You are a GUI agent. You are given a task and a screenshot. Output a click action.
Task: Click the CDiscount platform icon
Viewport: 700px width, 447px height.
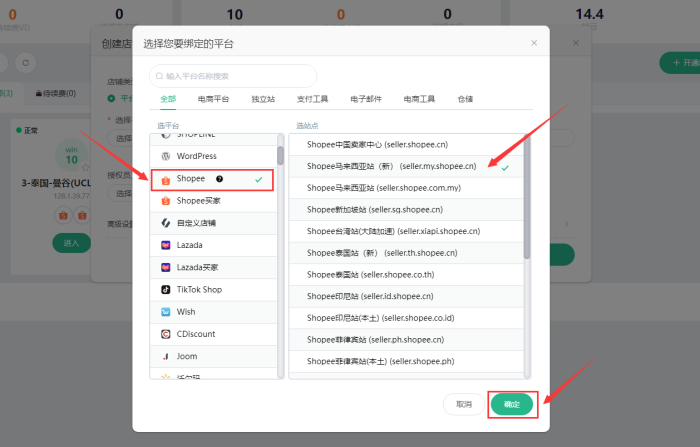[x=166, y=334]
